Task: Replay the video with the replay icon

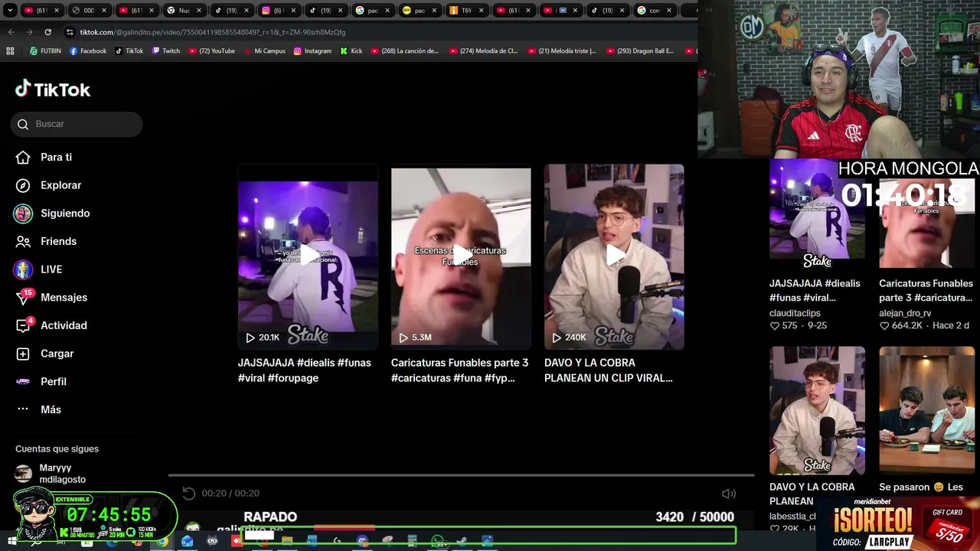Action: [x=189, y=494]
